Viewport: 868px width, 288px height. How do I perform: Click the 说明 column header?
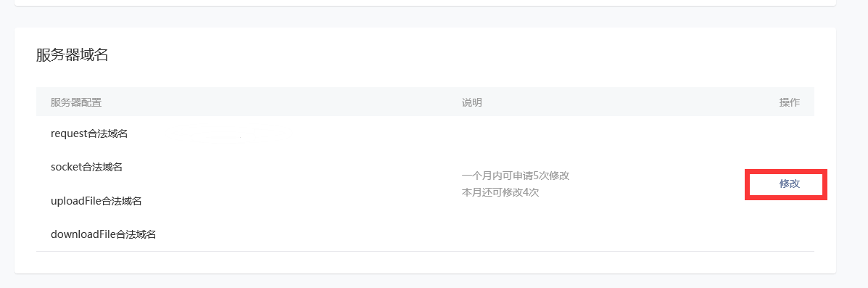pyautogui.click(x=471, y=102)
